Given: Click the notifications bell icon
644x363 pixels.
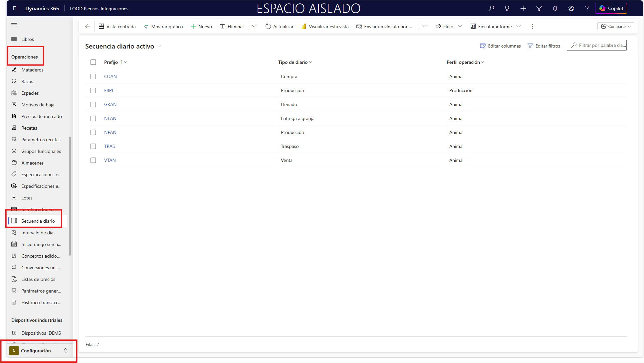Looking at the screenshot, I should [x=555, y=8].
